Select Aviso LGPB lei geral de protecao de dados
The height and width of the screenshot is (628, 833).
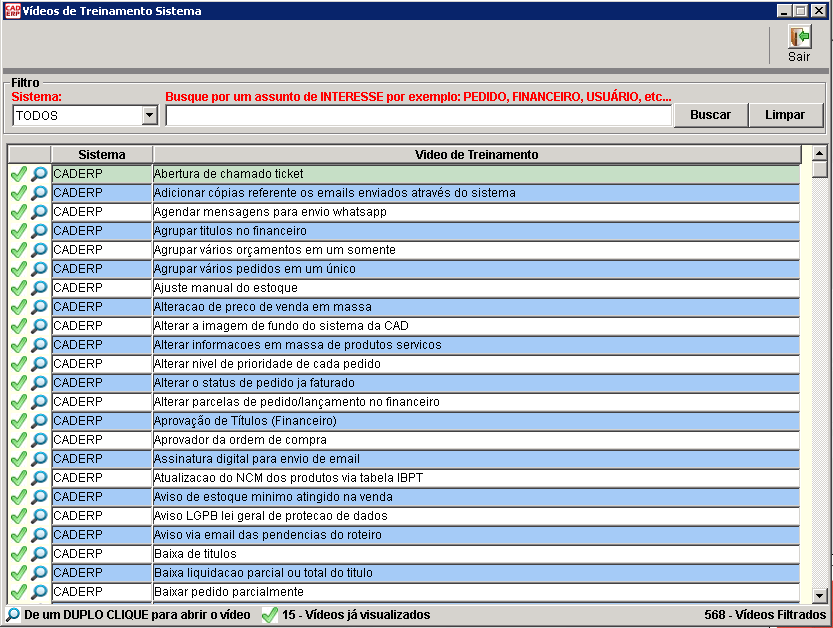point(477,516)
